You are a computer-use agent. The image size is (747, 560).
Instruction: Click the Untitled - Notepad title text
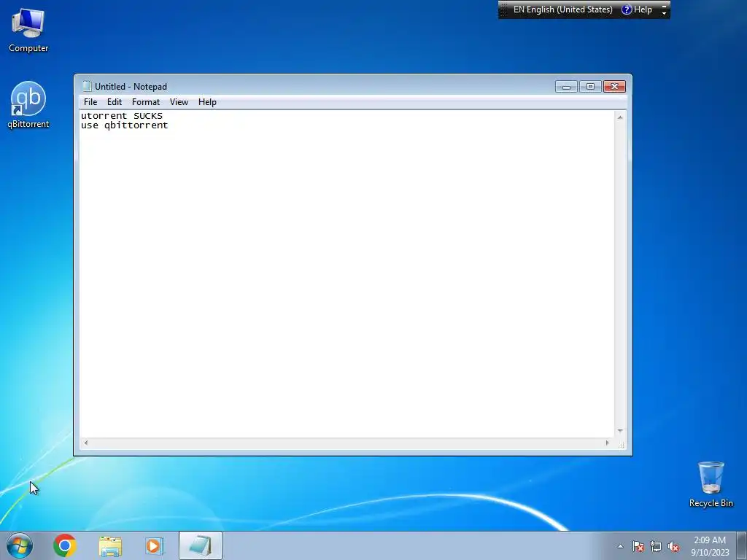[131, 87]
